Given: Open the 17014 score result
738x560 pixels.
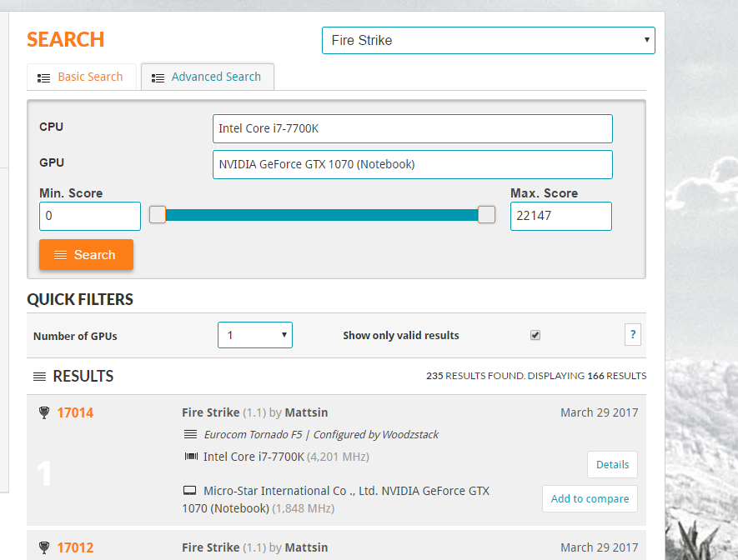Looking at the screenshot, I should tap(75, 412).
